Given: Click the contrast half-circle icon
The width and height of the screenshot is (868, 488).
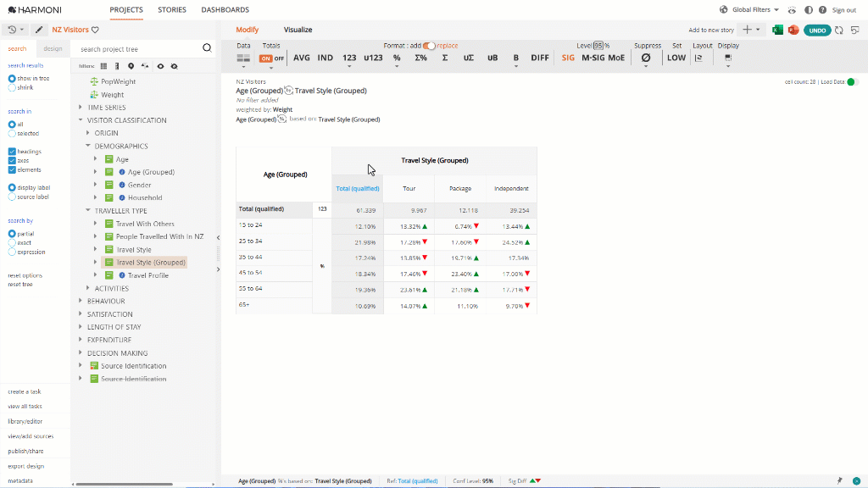Looking at the screenshot, I should [809, 10].
